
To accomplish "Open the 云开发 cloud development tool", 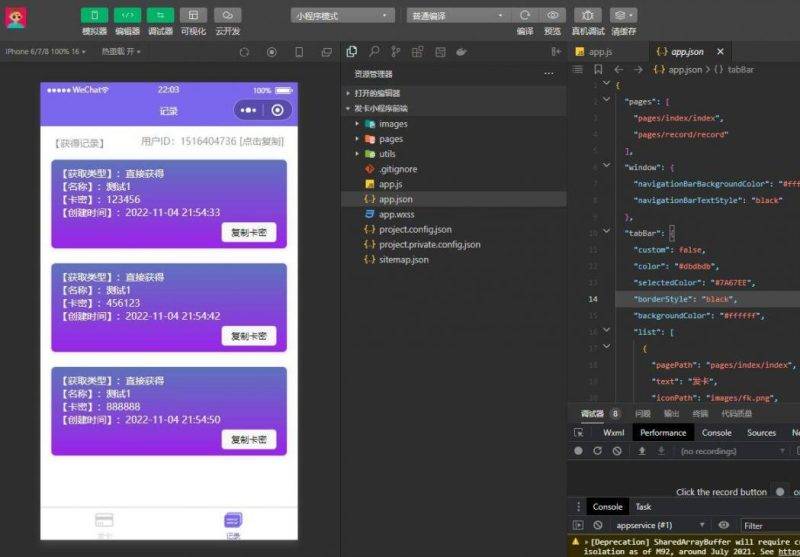I will point(227,15).
